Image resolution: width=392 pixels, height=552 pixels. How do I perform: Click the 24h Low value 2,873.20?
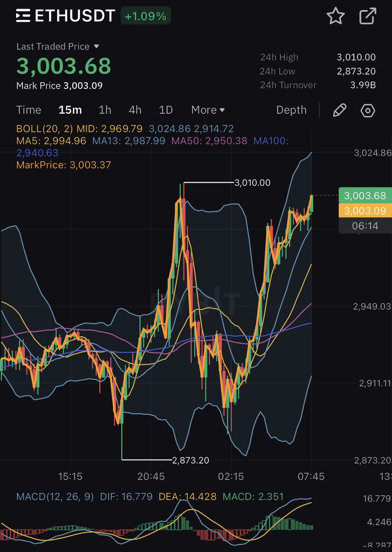coord(356,71)
